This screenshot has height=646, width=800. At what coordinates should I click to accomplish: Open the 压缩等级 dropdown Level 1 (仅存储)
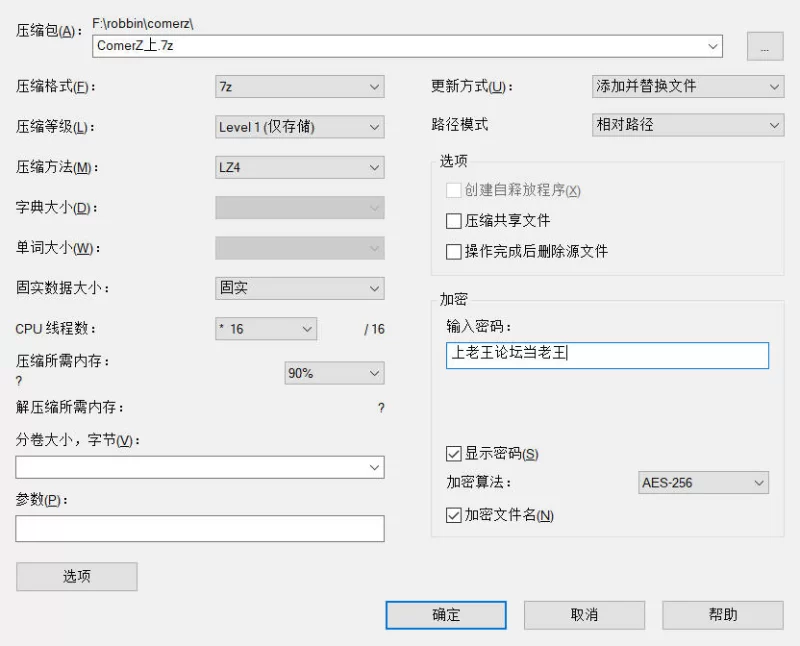tap(299, 127)
